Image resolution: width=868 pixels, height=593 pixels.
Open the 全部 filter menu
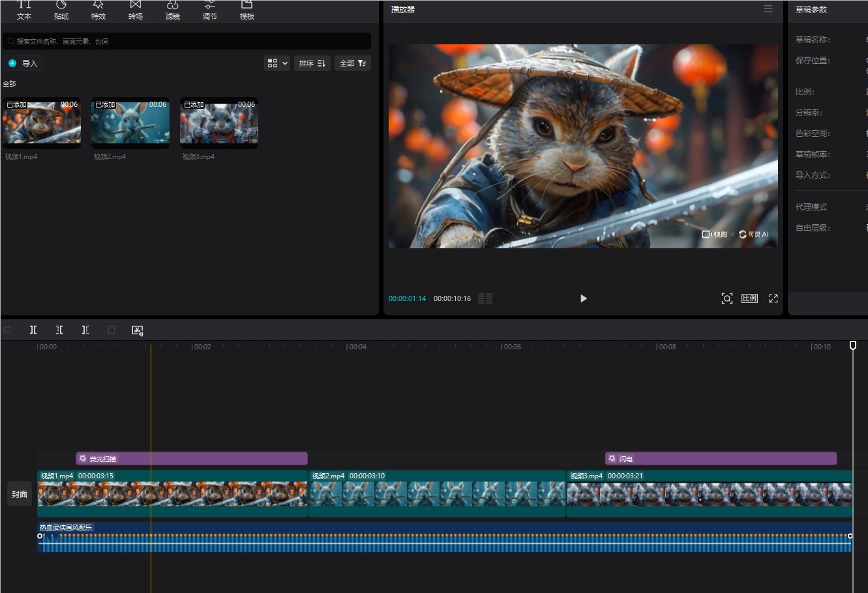click(353, 63)
